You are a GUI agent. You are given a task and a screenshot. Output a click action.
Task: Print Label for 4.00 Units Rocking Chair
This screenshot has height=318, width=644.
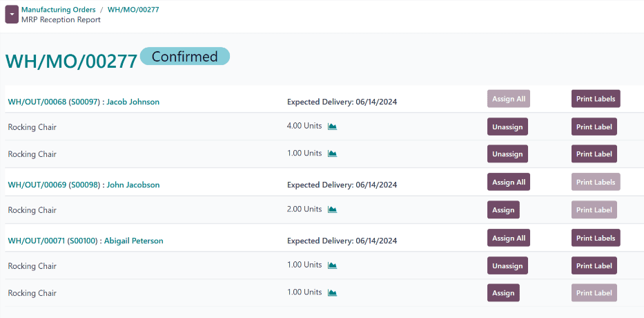click(x=594, y=127)
